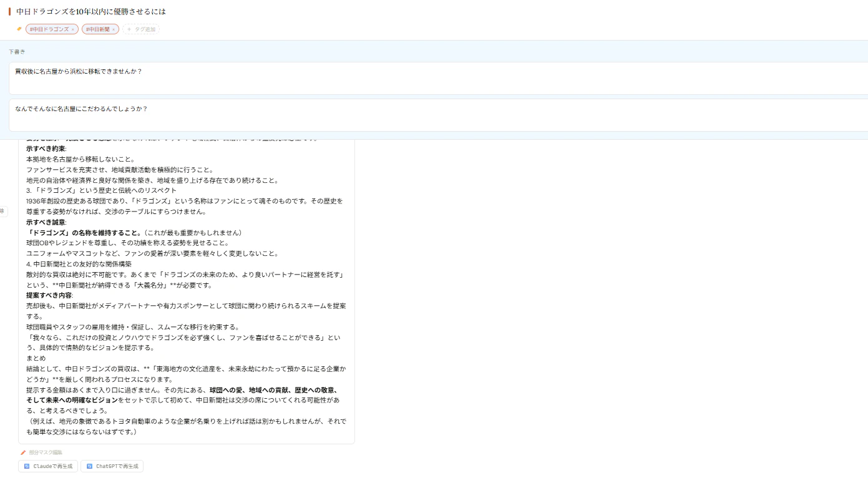This screenshot has width=868, height=483.
Task: Click the tag icon beside the hashtags
Action: point(19,29)
